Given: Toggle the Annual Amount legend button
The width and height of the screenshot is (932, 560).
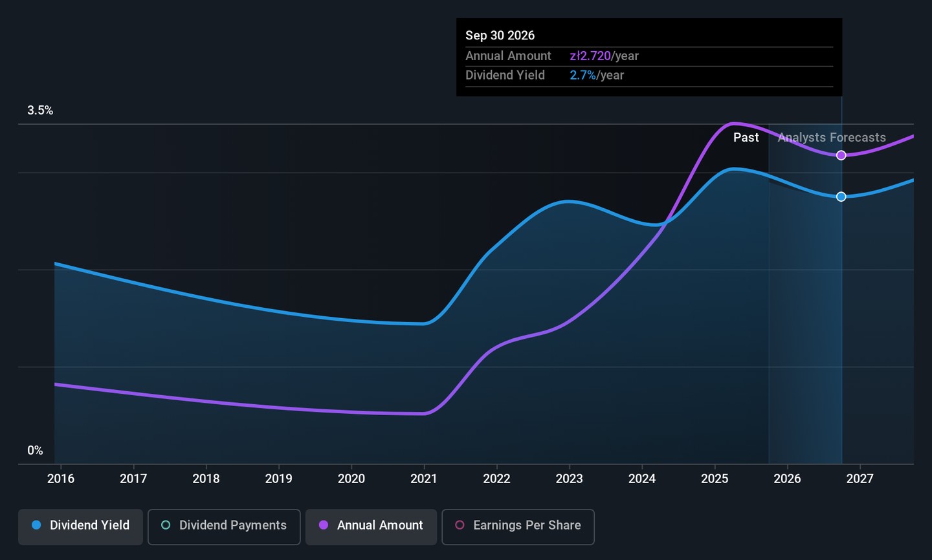Looking at the screenshot, I should 372,526.
